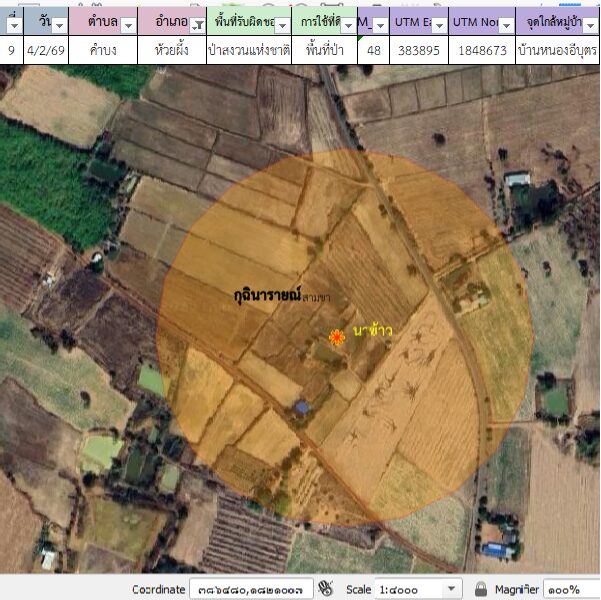Screen dimensions: 601x600
Task: Open the filter dropdown for UTM Northing column
Action: (505, 24)
